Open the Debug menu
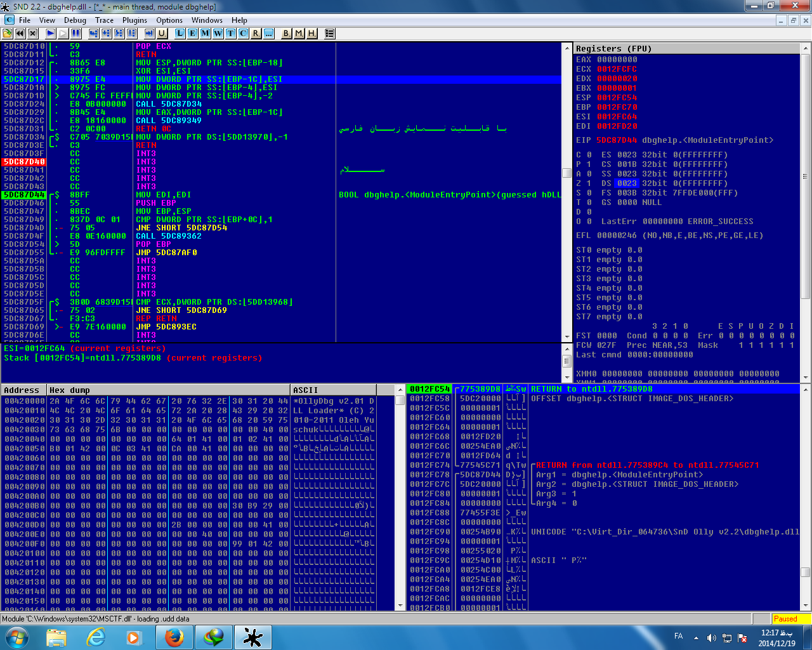Image resolution: width=812 pixels, height=650 pixels. [x=75, y=20]
